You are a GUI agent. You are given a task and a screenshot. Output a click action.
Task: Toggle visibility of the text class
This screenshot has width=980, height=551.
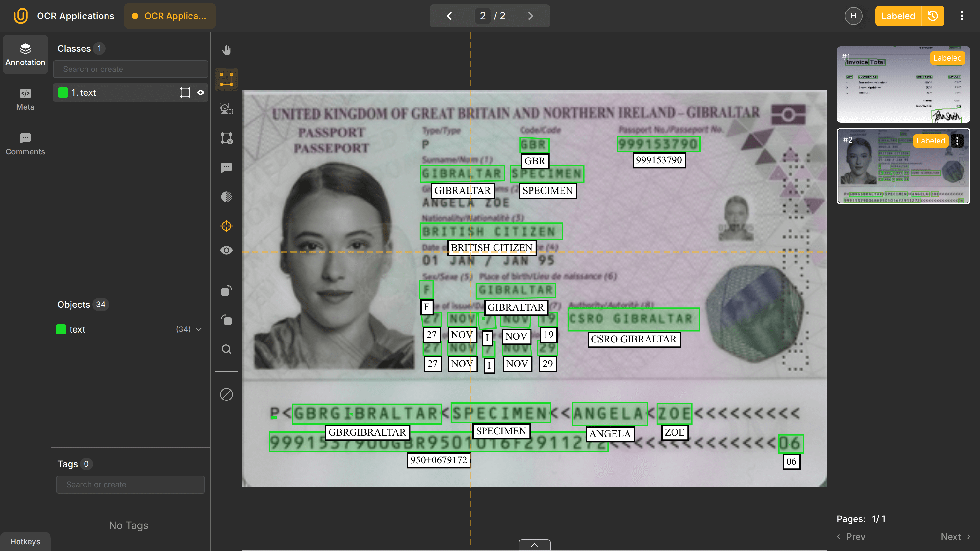[x=201, y=92]
